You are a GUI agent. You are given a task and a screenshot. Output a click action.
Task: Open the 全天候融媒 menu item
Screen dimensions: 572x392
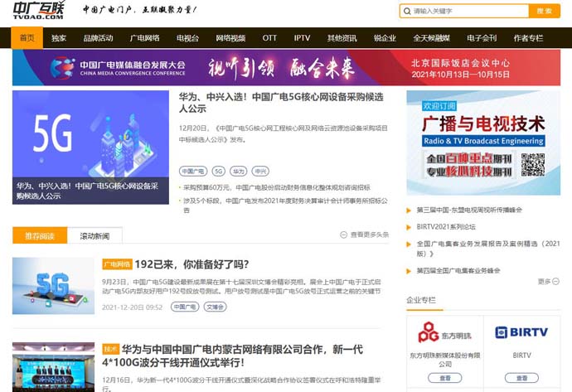click(x=432, y=38)
